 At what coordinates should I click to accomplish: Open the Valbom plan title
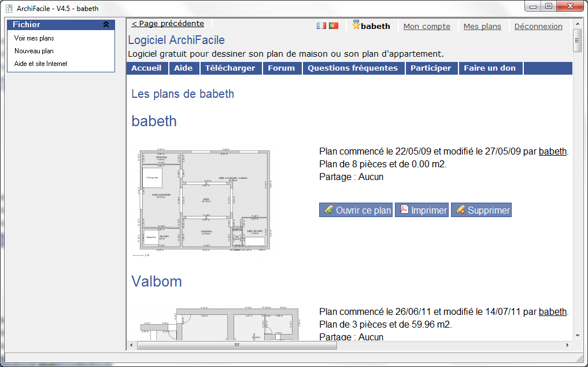point(156,281)
